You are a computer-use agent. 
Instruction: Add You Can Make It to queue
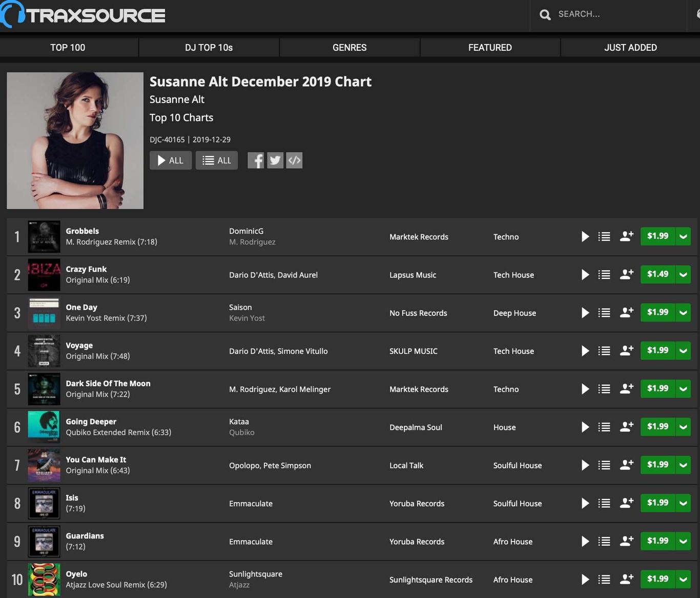click(604, 465)
